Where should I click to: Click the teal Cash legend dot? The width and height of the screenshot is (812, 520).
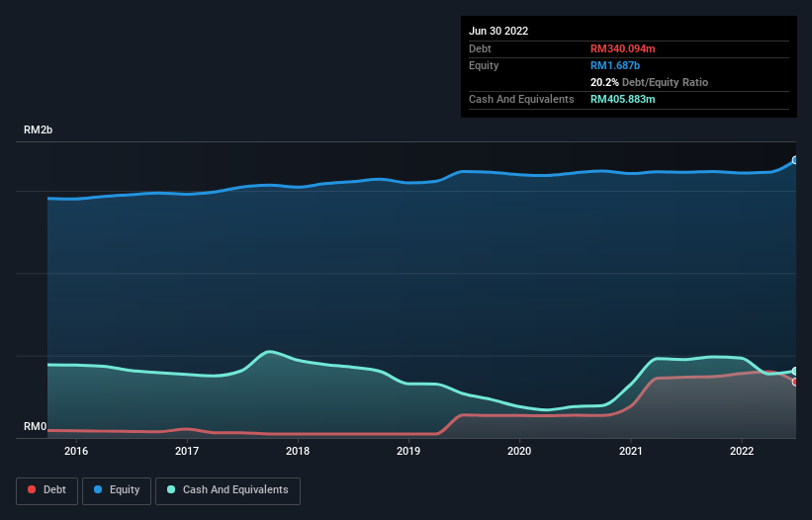click(x=171, y=489)
